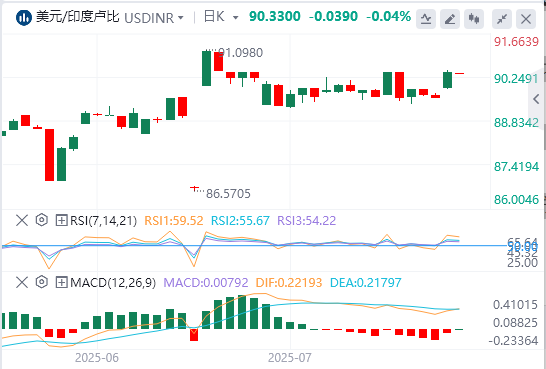Click the 美元/印度卢比 pair name
The image size is (546, 369).
coord(78,17)
